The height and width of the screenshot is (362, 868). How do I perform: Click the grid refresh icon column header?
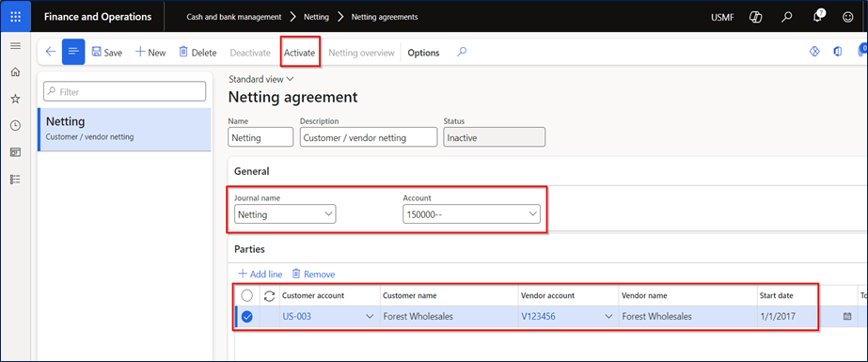tap(270, 296)
